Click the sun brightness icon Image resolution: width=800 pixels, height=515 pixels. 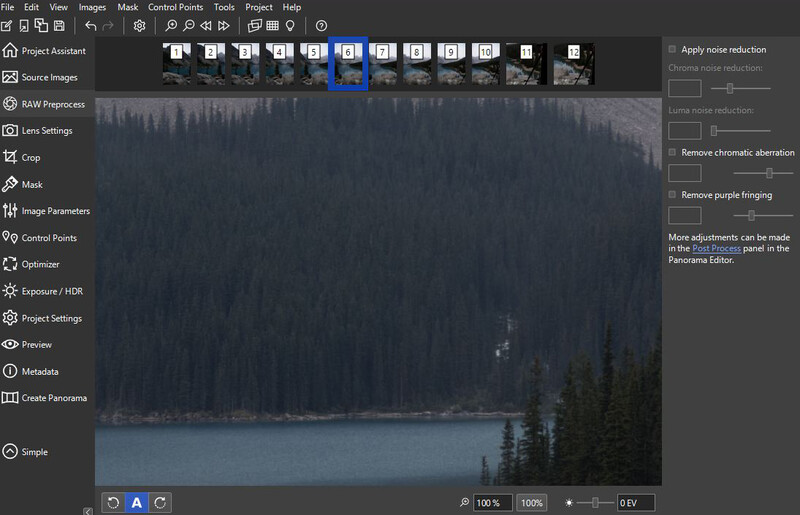[x=569, y=503]
